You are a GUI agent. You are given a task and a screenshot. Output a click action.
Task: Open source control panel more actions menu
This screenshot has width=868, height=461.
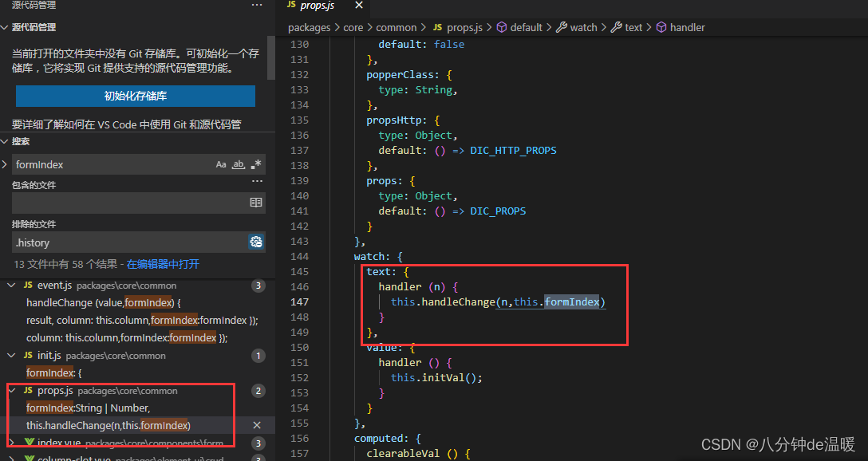[x=257, y=5]
